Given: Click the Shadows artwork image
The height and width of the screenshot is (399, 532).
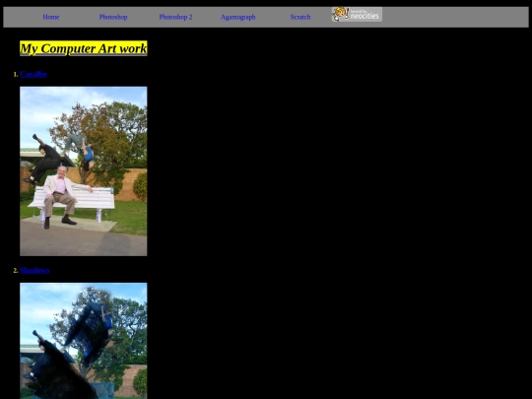Looking at the screenshot, I should coord(84,341).
